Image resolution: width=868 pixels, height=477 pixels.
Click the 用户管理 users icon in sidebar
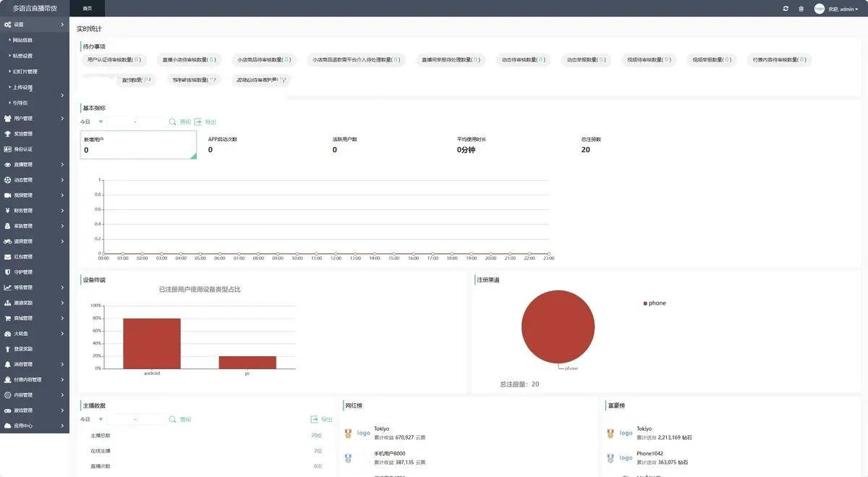point(7,118)
